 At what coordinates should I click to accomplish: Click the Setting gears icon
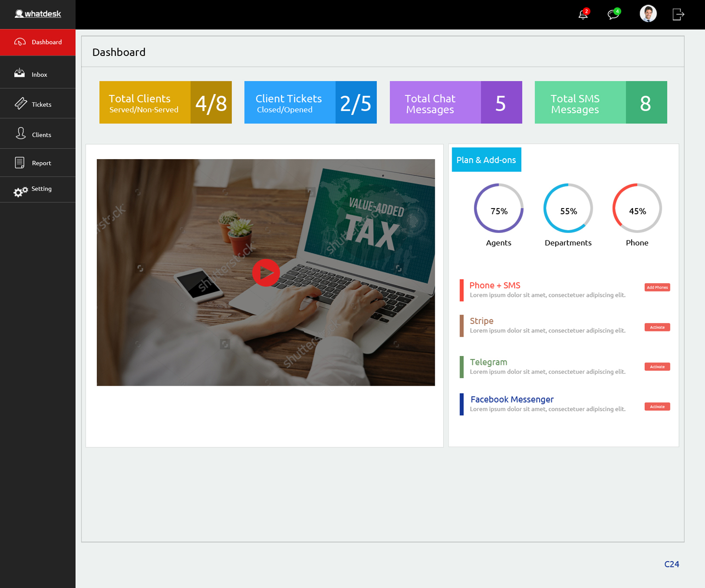[x=20, y=191]
